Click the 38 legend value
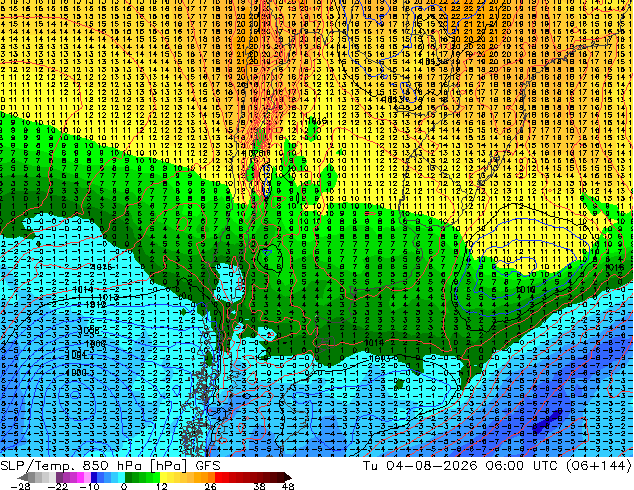Screen dimensions: 634x490 pos(260,486)
